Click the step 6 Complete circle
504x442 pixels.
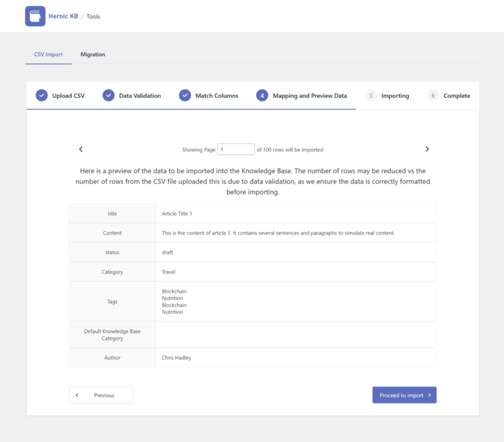(433, 96)
